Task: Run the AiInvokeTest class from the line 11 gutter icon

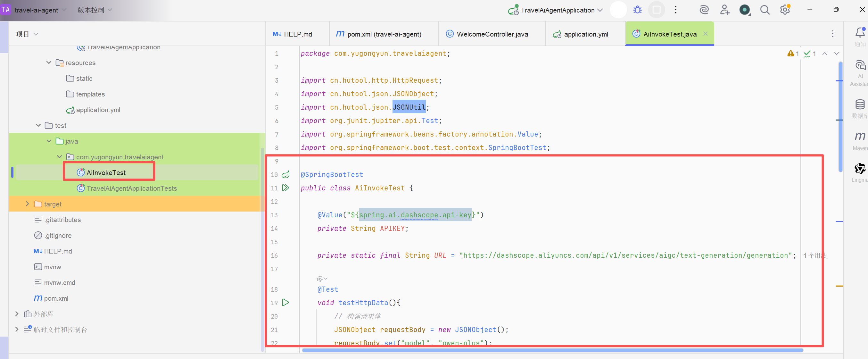Action: pyautogui.click(x=286, y=188)
